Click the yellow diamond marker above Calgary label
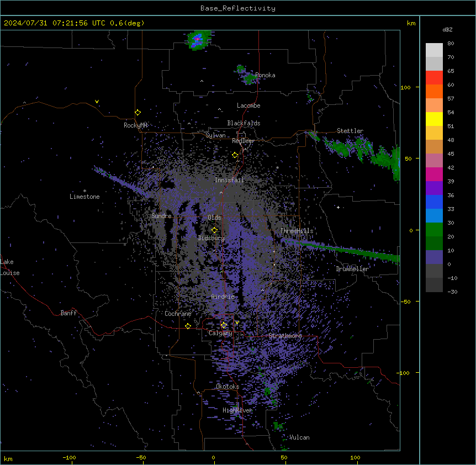Image resolution: width=476 pixels, height=465 pixels. coord(224,325)
